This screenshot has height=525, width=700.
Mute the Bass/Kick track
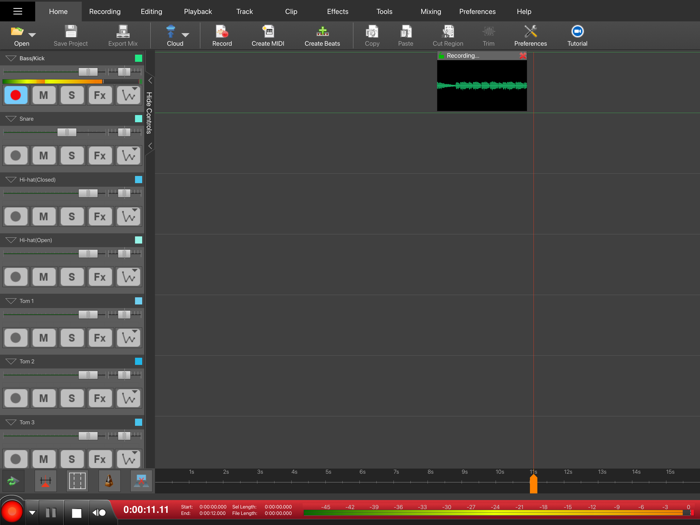pyautogui.click(x=44, y=95)
